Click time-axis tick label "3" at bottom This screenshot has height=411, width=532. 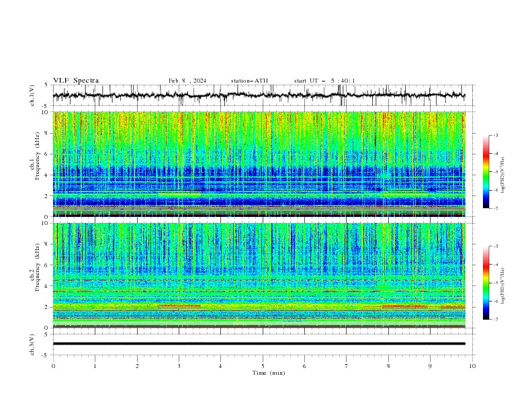tap(179, 366)
